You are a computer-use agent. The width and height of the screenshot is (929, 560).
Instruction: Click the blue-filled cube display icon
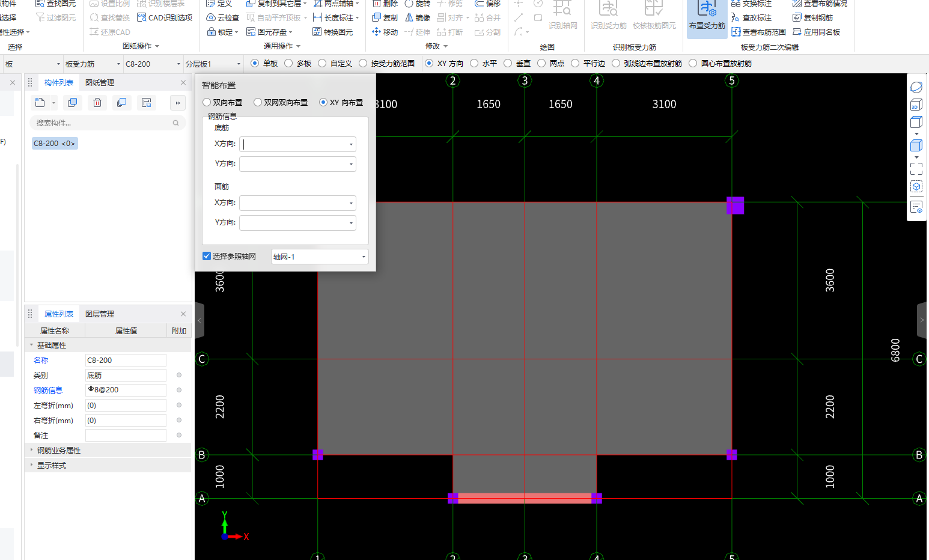point(916,145)
